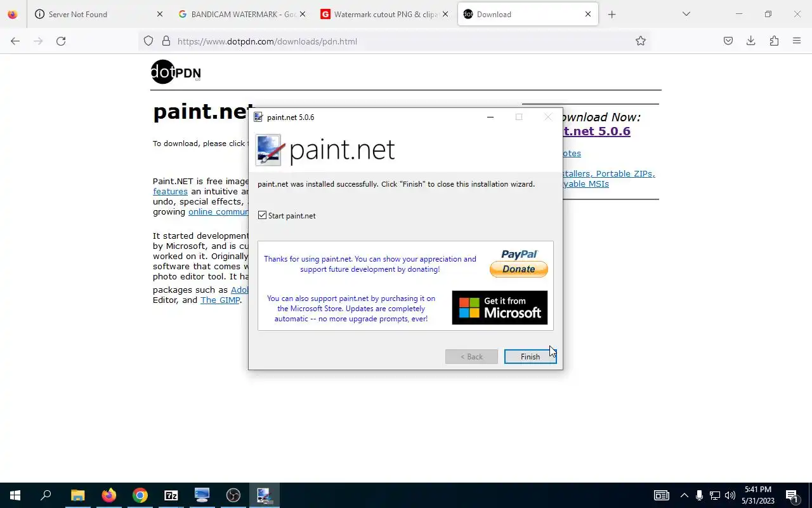Close the Server Not Found tab
This screenshot has height=508, width=812.
coord(159,14)
